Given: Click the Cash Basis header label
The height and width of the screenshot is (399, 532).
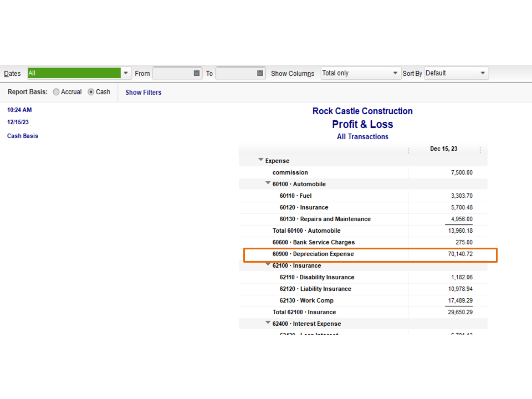Looking at the screenshot, I should coord(22,136).
